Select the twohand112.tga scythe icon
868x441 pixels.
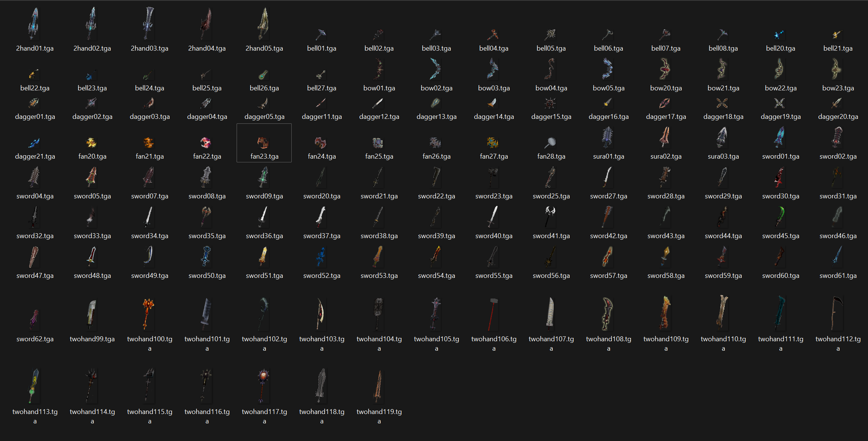click(837, 313)
